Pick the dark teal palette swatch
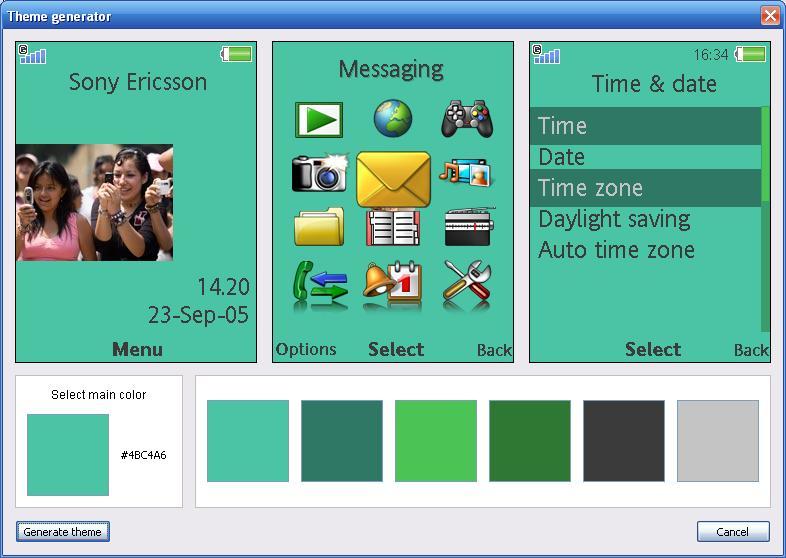 pos(342,441)
